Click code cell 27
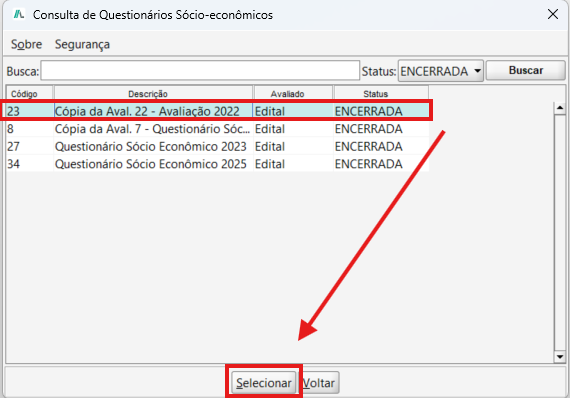The height and width of the screenshot is (398, 570). tap(30, 146)
